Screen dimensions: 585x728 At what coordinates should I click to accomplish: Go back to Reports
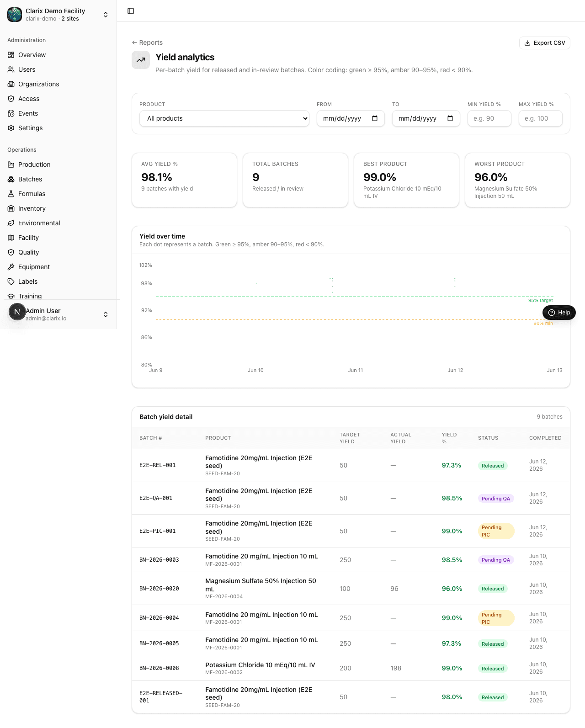[147, 43]
